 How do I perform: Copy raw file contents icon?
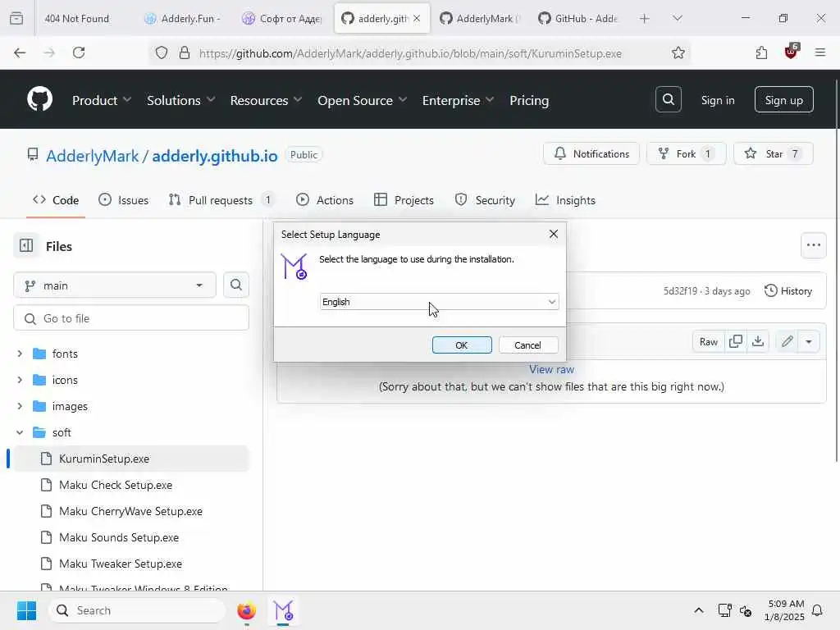tap(736, 341)
